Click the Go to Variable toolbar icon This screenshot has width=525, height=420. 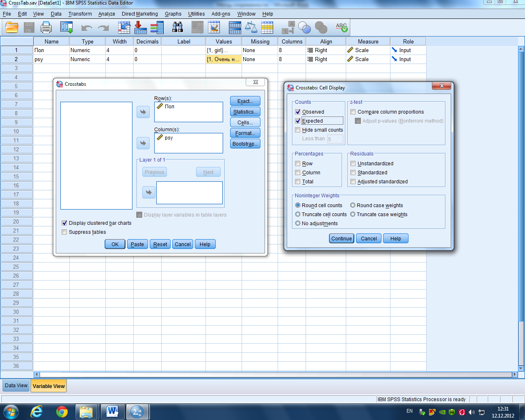(x=141, y=28)
